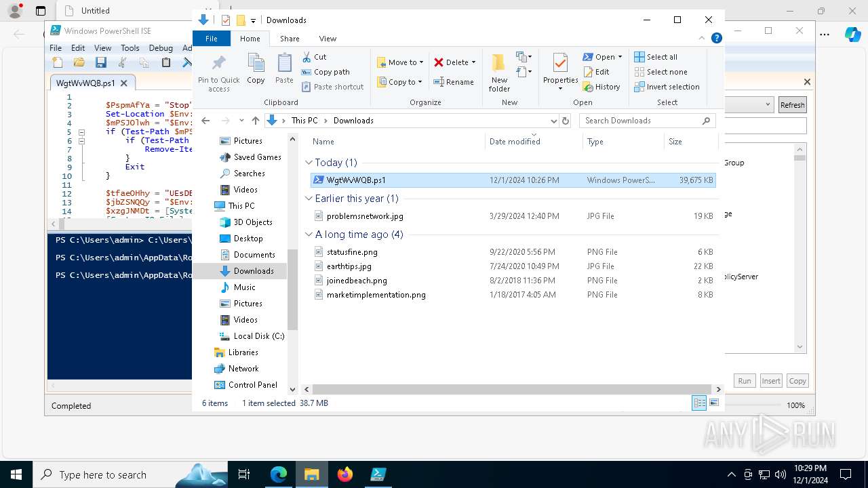The width and height of the screenshot is (868, 488).
Task: Open the File menu in Explorer
Action: tap(212, 39)
